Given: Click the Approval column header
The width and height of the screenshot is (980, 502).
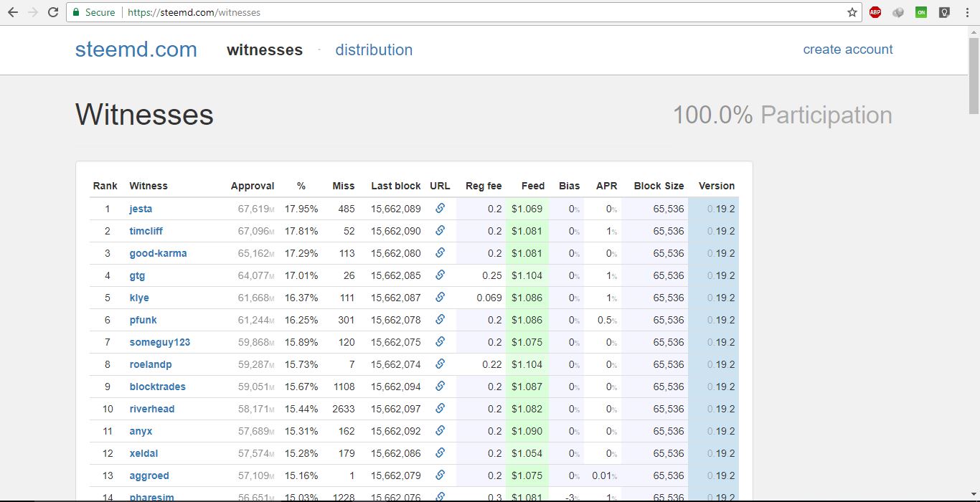Looking at the screenshot, I should pos(253,186).
